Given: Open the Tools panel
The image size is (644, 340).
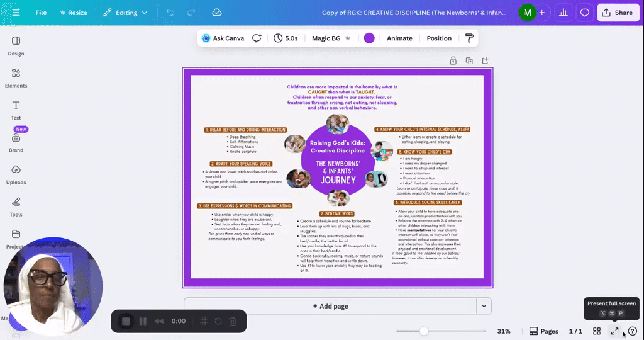Looking at the screenshot, I should (x=16, y=207).
